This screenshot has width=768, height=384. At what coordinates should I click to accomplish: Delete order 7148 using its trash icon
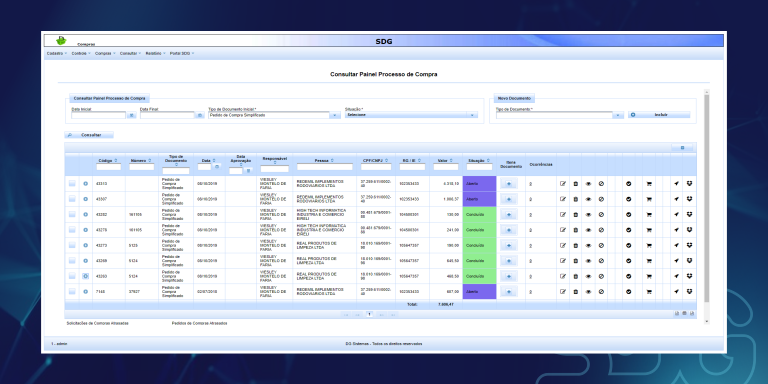click(x=576, y=291)
